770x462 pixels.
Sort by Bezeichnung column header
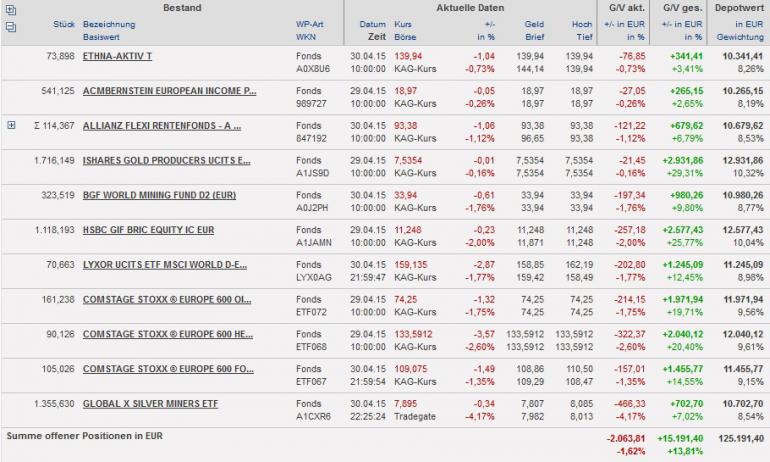(x=109, y=23)
